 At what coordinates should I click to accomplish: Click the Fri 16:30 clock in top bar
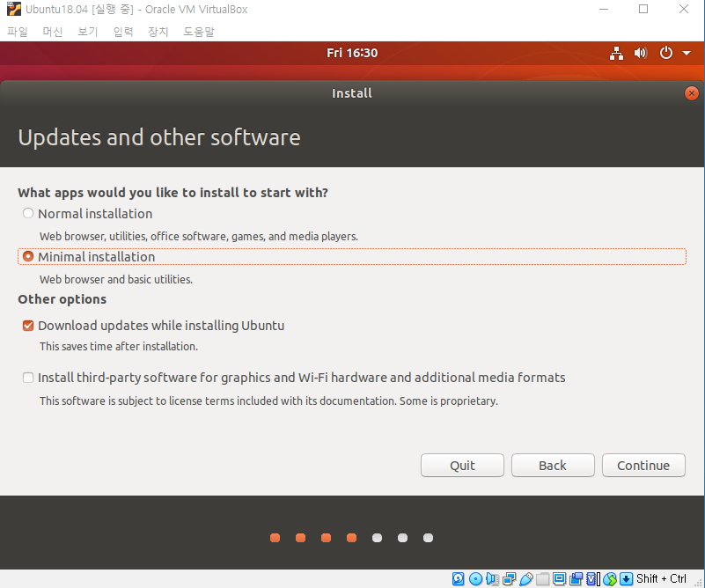point(352,53)
